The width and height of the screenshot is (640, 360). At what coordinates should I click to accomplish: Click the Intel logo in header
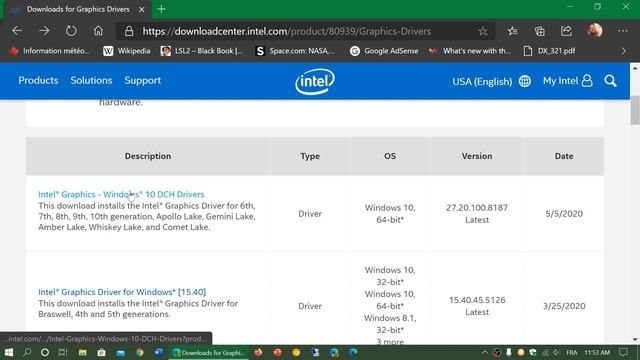click(315, 81)
